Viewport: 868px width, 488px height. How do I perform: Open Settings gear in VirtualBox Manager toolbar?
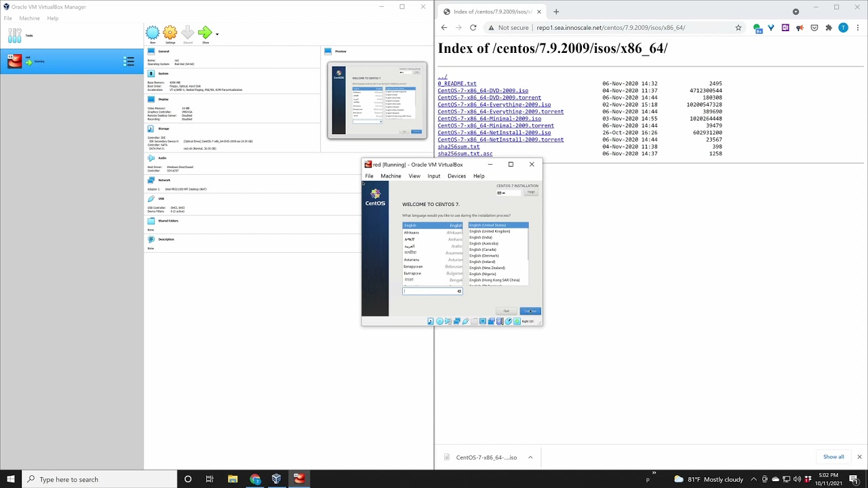170,33
